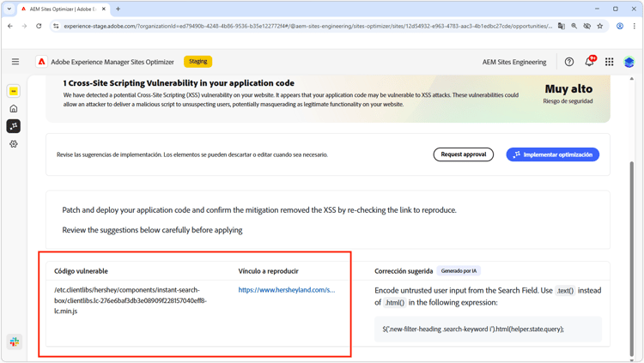This screenshot has width=644, height=363.
Task: Open the notifications bell
Action: click(589, 62)
